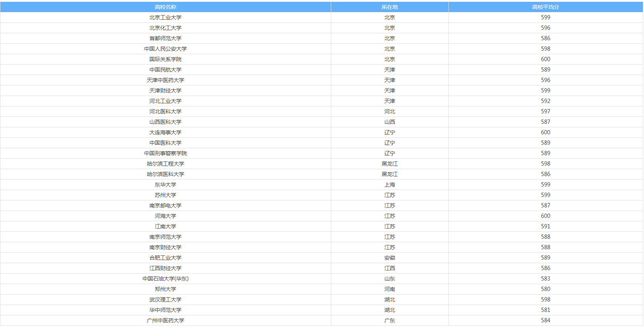Screen dimensions: 644x327
Task: Click on 郑州大学
Action: pos(165,289)
